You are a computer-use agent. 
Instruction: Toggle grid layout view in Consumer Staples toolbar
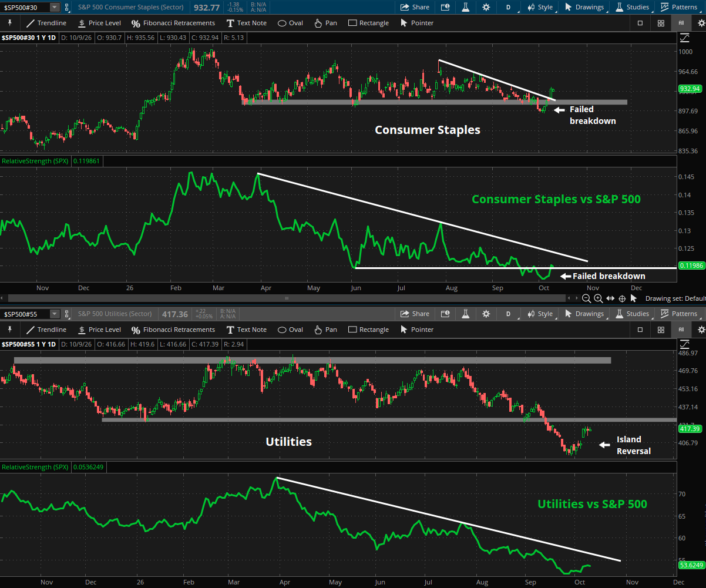pos(661,23)
